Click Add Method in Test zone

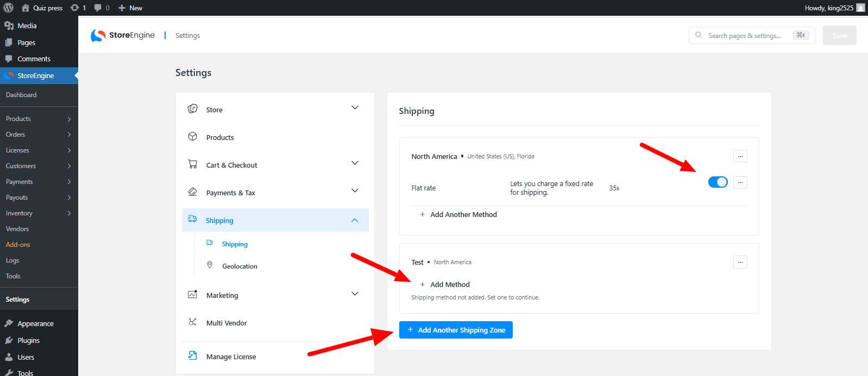coord(445,285)
